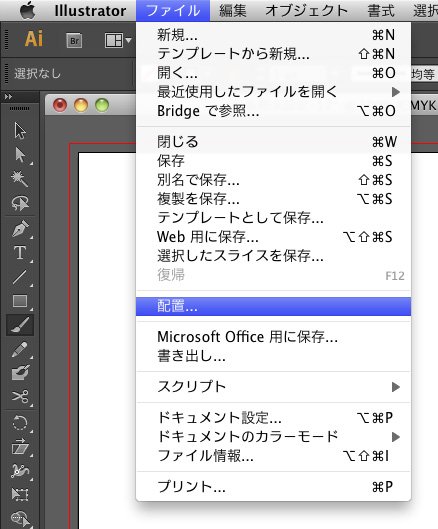Select the Pen tool
Viewport: 438px width, 529px height.
(20, 229)
